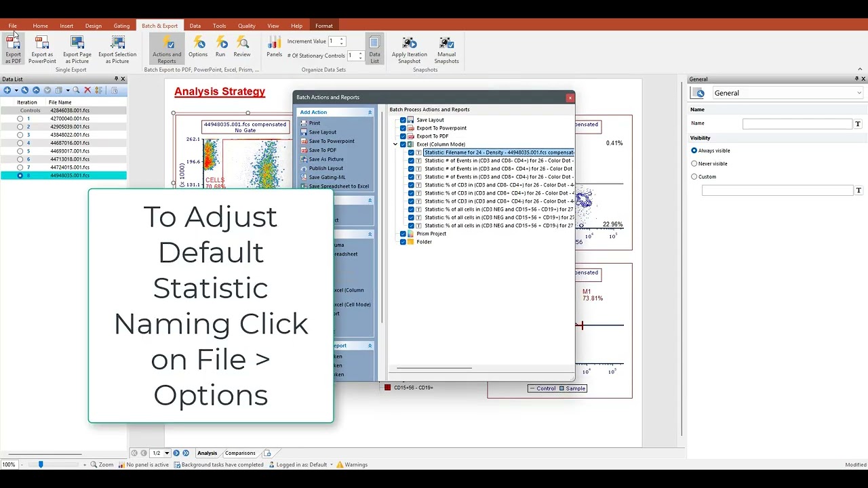Click Export as PowerPoint icon

pyautogui.click(x=42, y=50)
